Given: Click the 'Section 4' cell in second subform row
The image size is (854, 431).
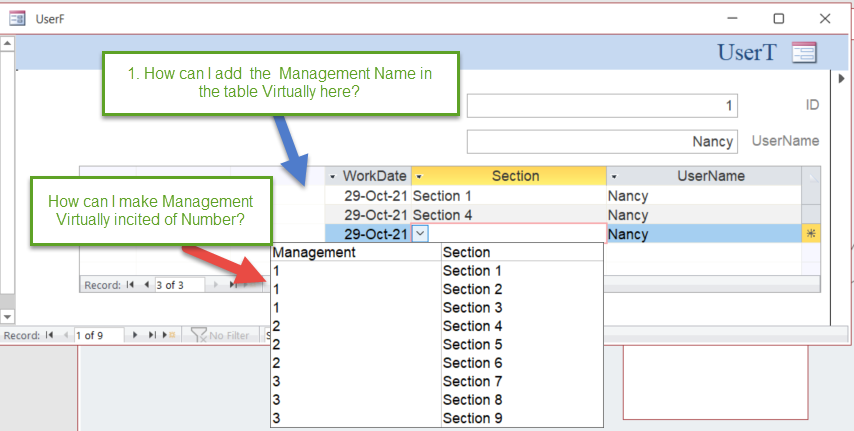Looking at the screenshot, I should pyautogui.click(x=509, y=215).
